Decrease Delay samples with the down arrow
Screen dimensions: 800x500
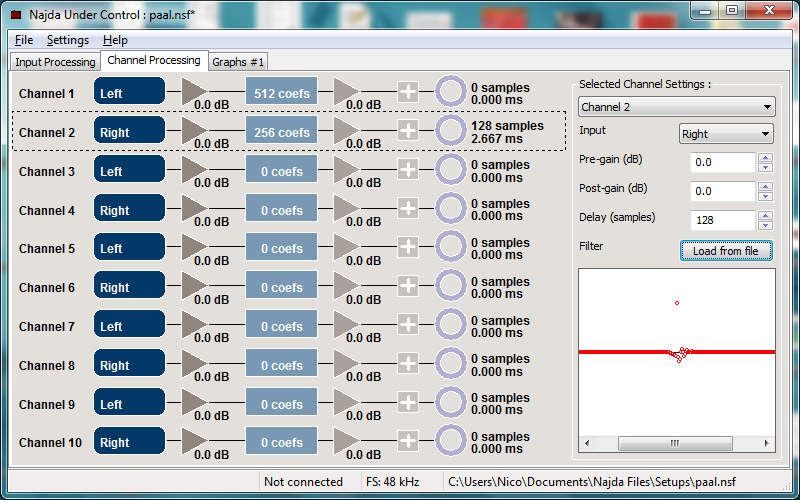coord(765,226)
